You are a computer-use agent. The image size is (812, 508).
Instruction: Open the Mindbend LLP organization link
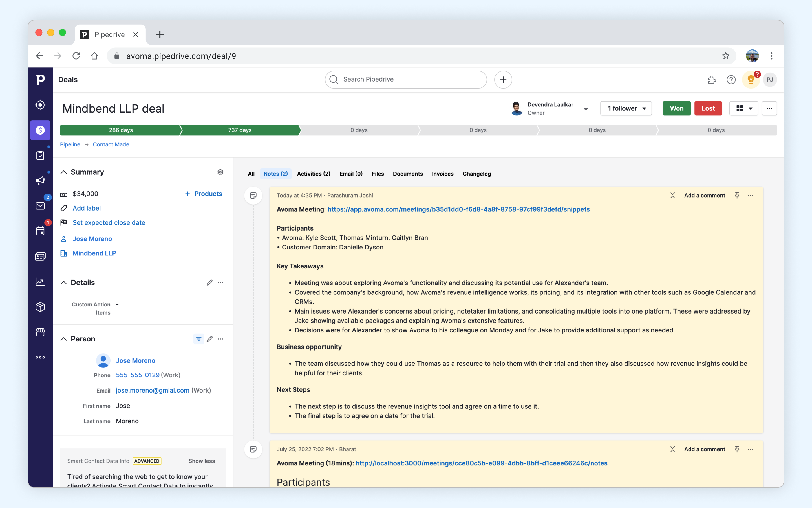coord(94,253)
